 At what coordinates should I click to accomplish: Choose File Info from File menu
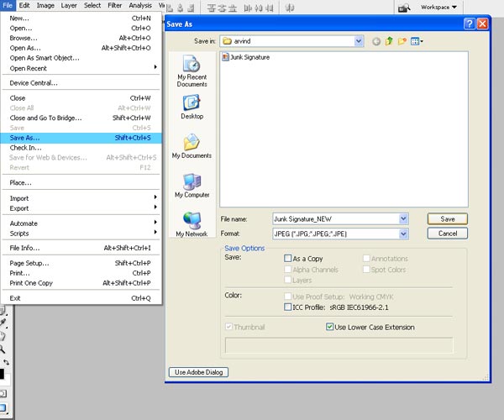coord(81,248)
